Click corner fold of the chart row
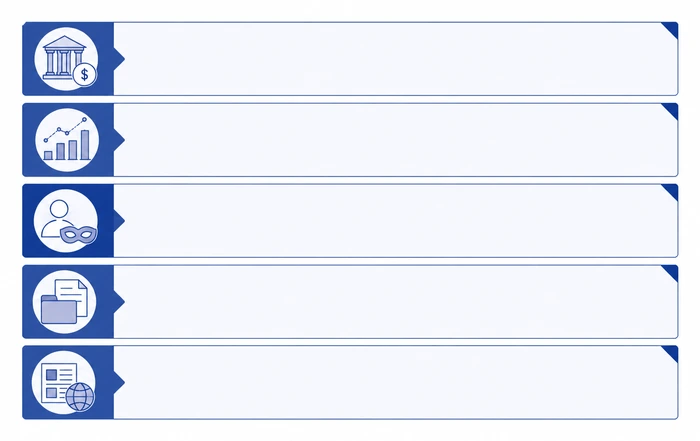Screen dimensions: 700x441 672,110
